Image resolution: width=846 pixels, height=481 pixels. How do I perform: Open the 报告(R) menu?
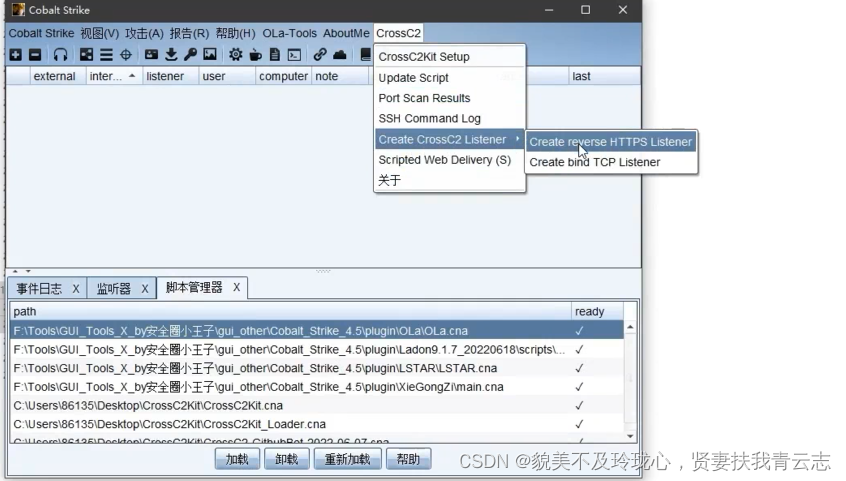point(189,33)
